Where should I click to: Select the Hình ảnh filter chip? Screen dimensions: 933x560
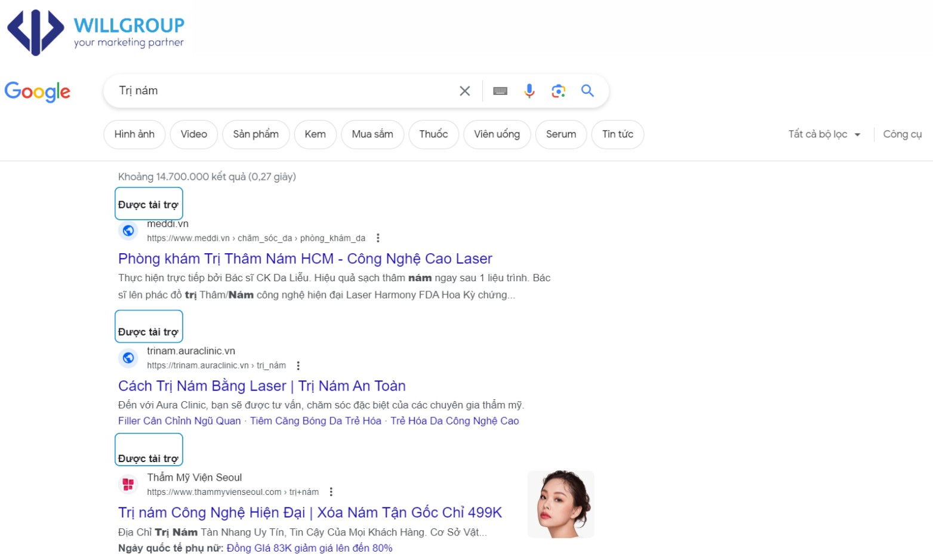[x=134, y=134]
